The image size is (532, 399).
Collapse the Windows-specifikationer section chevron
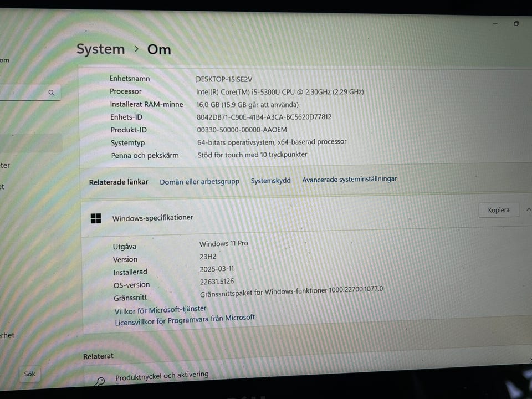pos(529,210)
